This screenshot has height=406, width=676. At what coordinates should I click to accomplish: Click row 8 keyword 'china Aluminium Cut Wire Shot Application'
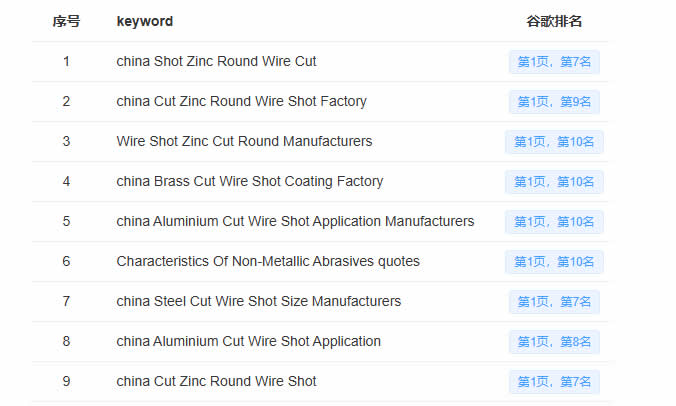(248, 341)
